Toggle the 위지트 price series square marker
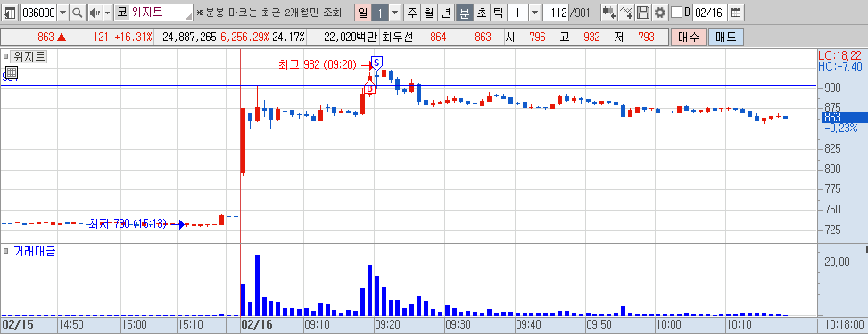This screenshot has width=868, height=334. tap(6, 56)
